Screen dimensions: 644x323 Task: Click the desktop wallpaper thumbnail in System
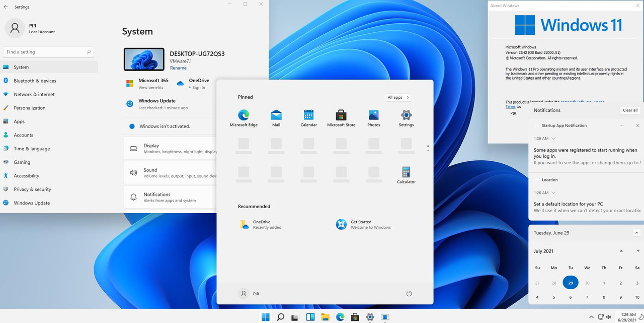(144, 59)
